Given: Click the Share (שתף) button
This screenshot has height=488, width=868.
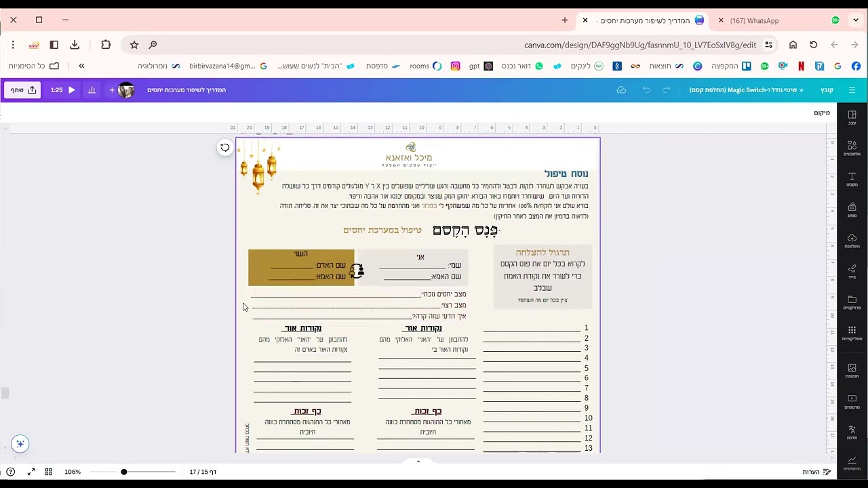Looking at the screenshot, I should [x=22, y=89].
